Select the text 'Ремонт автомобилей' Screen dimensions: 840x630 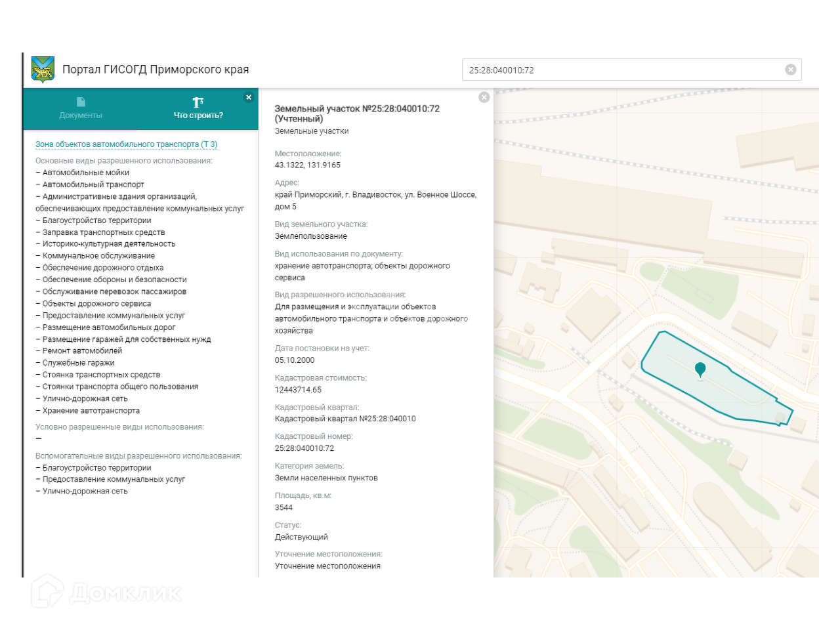point(82,351)
